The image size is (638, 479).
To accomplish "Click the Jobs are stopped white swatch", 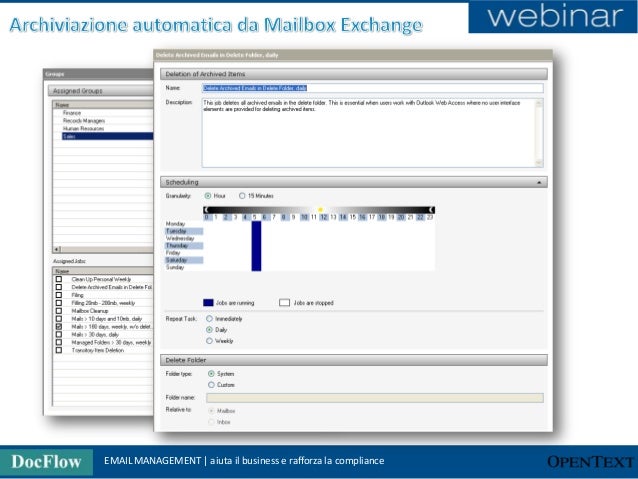I will pyautogui.click(x=284, y=303).
